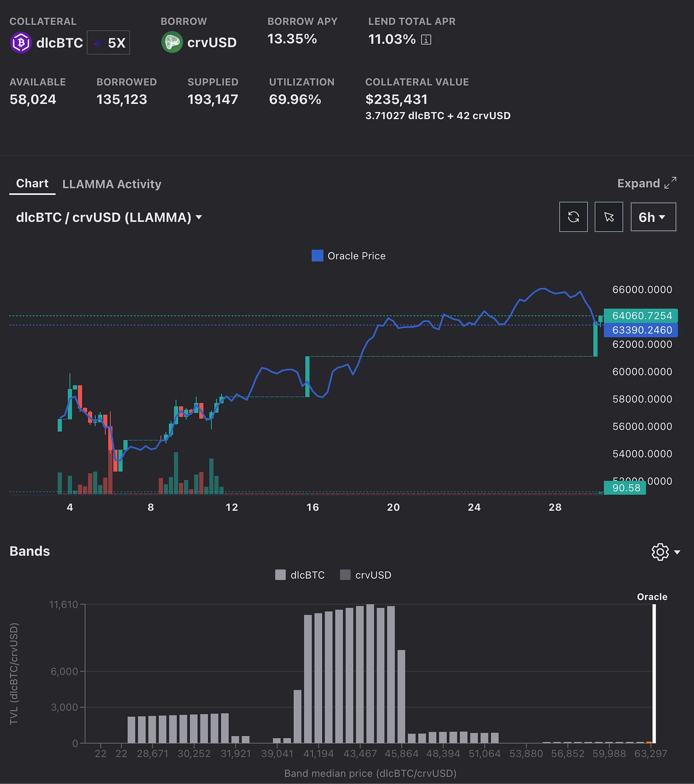Click the Collateral Value $235,431
This screenshot has height=784, width=694.
(397, 100)
